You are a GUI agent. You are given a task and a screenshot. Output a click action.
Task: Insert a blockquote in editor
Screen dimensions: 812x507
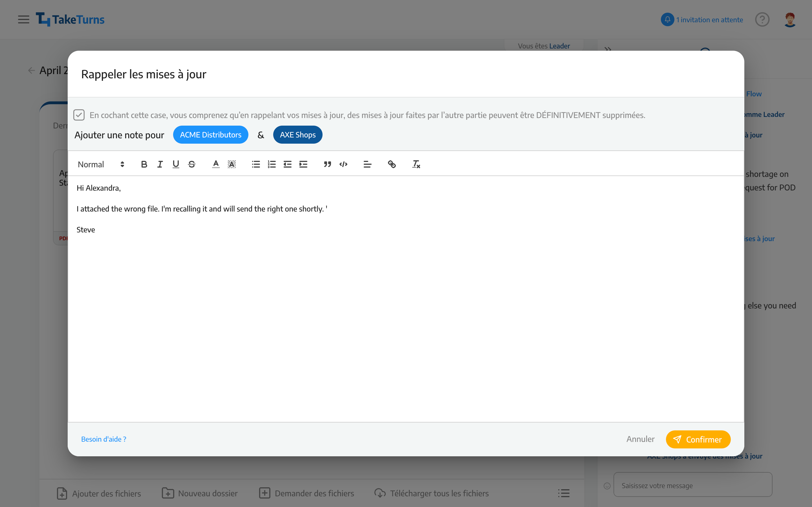(327, 164)
